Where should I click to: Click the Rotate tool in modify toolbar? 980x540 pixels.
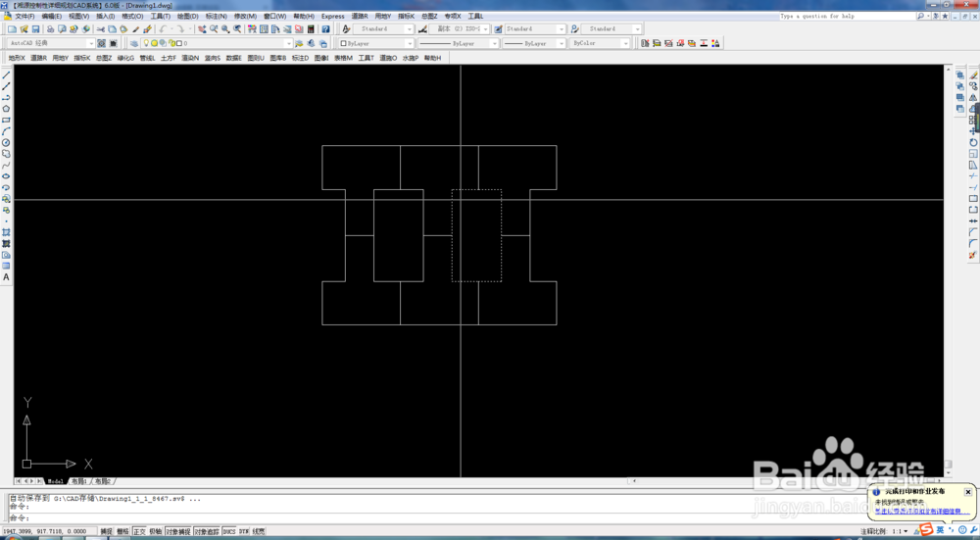click(x=973, y=142)
